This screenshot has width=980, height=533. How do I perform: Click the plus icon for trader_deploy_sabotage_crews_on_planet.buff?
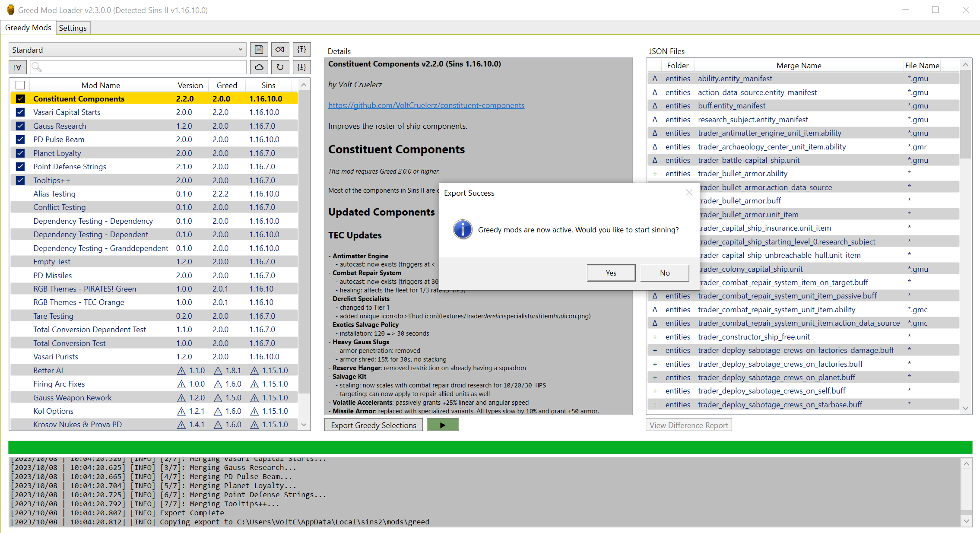click(655, 378)
